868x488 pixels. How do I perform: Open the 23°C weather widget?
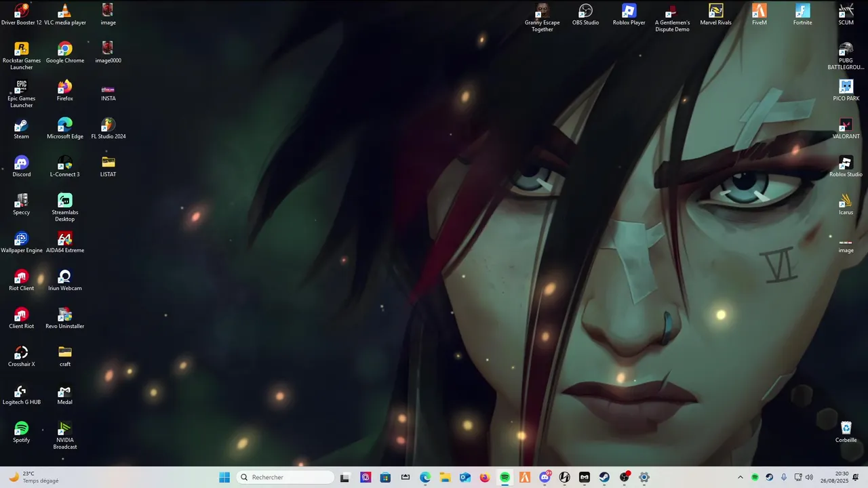point(34,477)
